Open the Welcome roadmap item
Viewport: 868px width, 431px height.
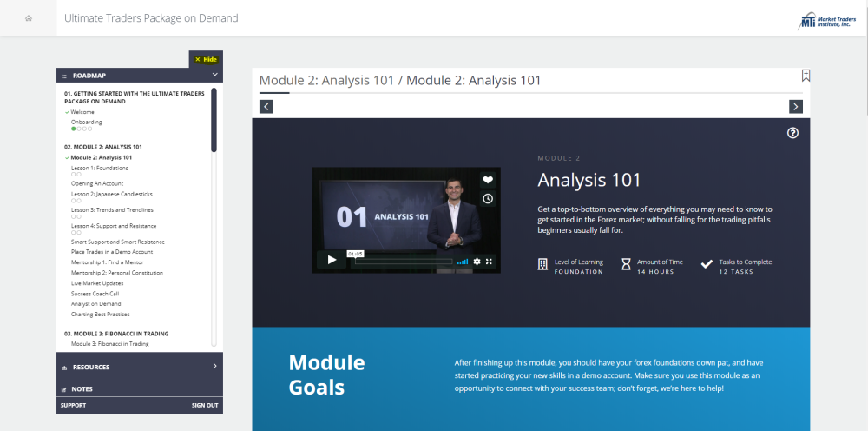82,112
